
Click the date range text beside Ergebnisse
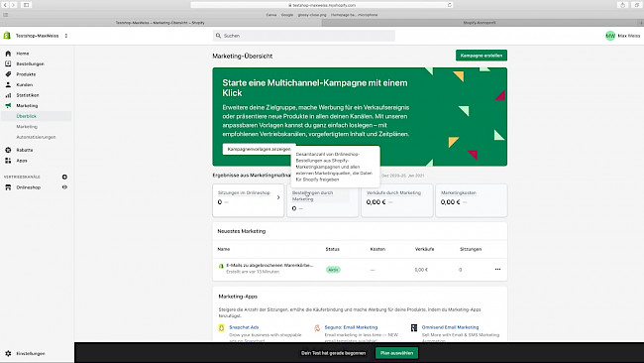coord(402,176)
